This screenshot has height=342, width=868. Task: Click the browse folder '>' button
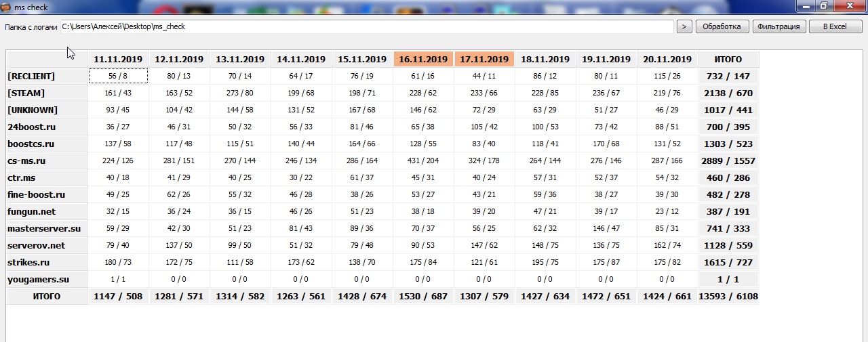coord(684,26)
